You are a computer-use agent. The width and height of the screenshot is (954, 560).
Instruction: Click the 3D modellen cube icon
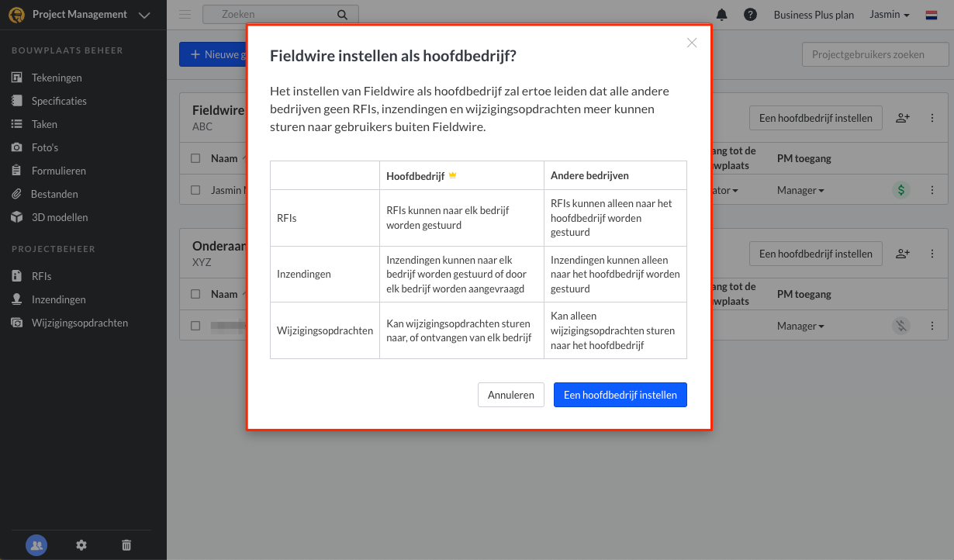(x=16, y=217)
